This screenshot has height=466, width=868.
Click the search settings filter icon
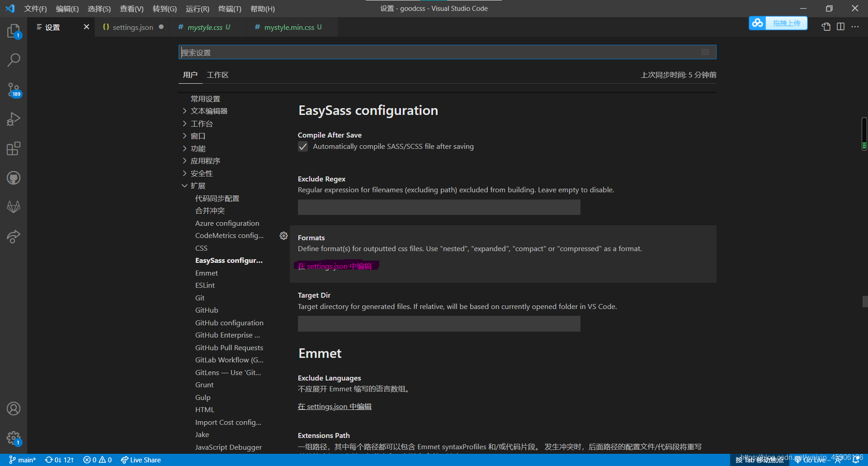click(705, 52)
